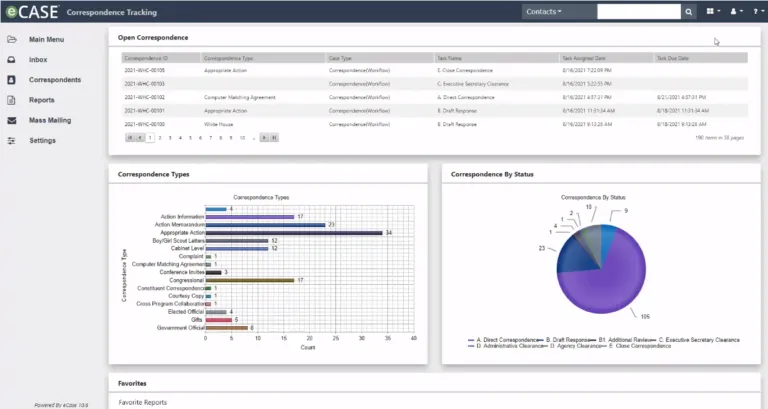Viewport: 768px width, 409px height.
Task: Open the Main Menu folder icon
Action: click(x=12, y=39)
